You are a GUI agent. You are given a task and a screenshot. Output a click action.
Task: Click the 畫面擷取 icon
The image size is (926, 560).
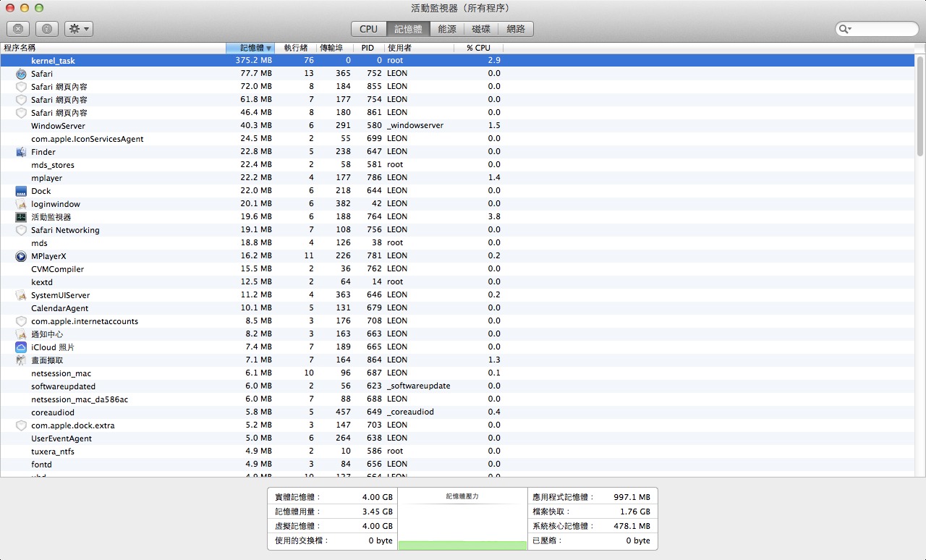(21, 360)
